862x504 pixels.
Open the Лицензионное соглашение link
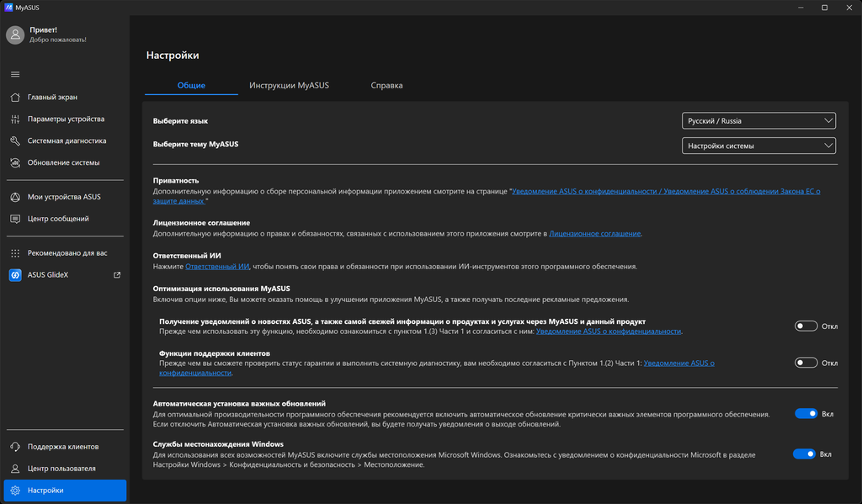[595, 234]
